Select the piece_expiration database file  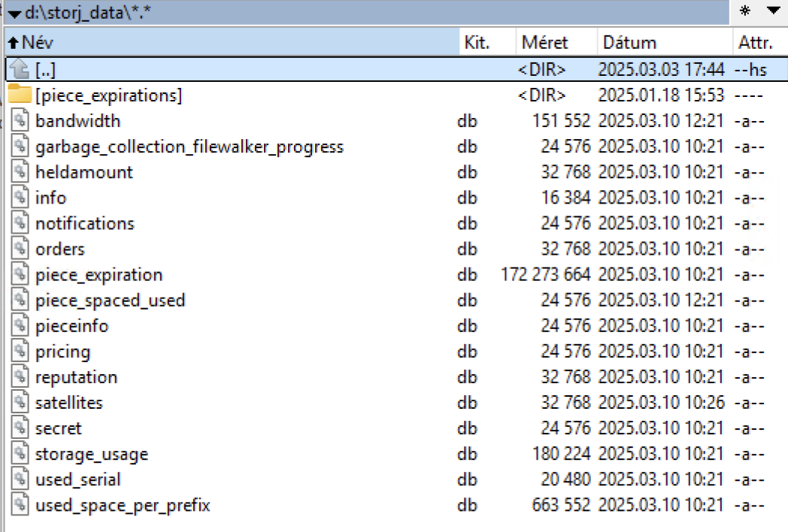98,275
